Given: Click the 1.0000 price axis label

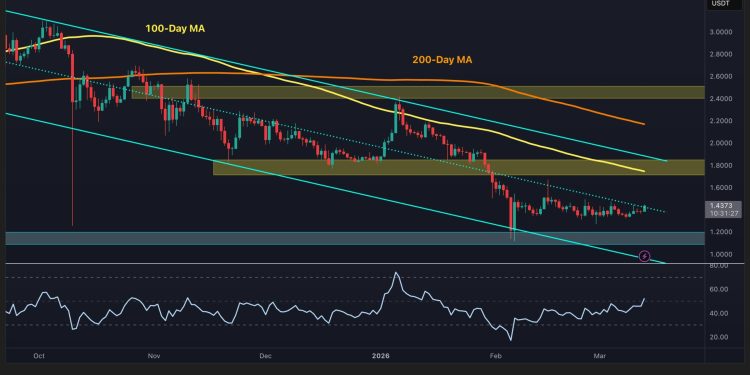Looking at the screenshot, I should 722,254.
